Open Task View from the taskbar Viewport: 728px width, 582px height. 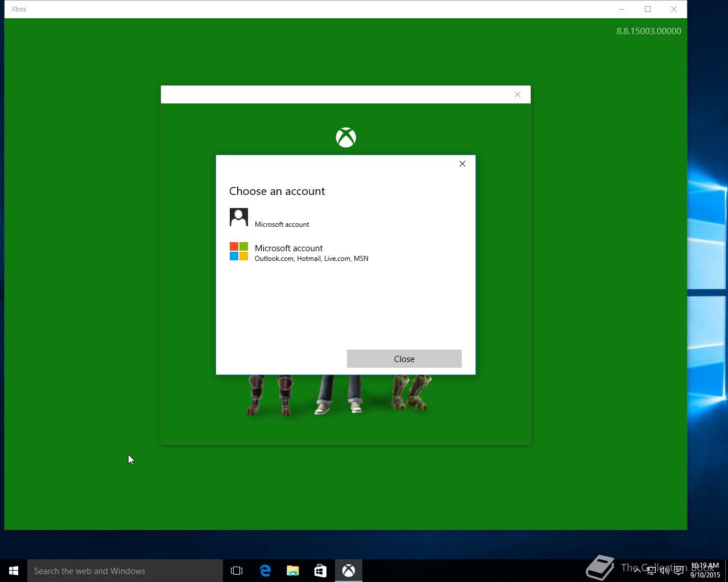click(237, 571)
